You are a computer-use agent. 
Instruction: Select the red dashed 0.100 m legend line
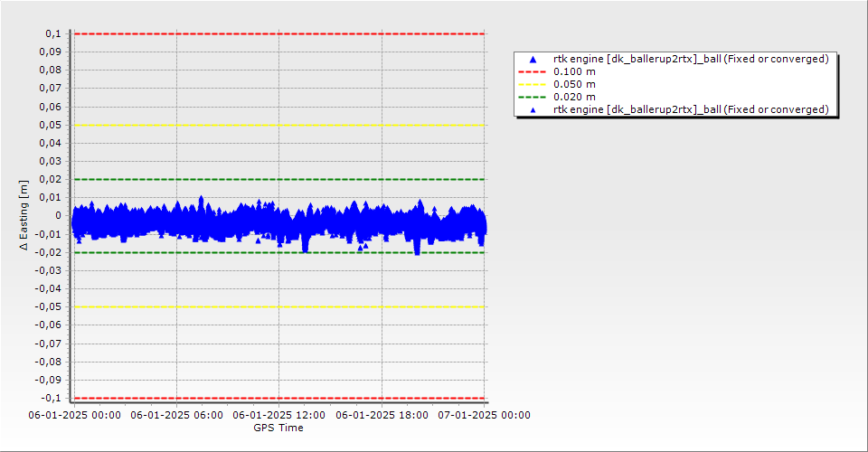point(532,72)
